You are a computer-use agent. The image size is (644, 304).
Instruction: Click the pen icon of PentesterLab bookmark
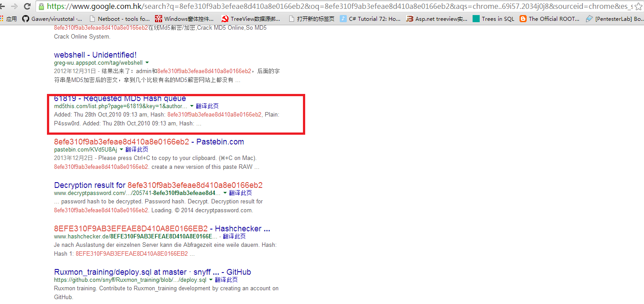coord(589,19)
